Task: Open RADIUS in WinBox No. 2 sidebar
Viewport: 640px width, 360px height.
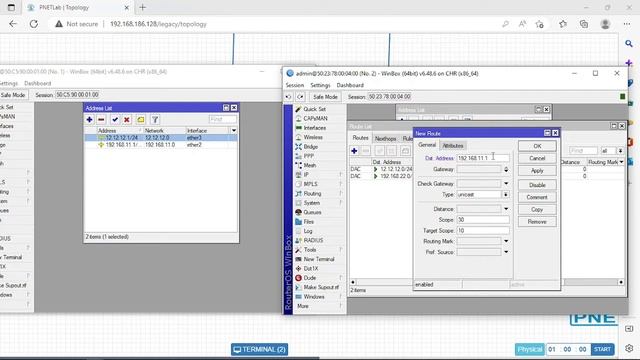Action: (x=313, y=240)
